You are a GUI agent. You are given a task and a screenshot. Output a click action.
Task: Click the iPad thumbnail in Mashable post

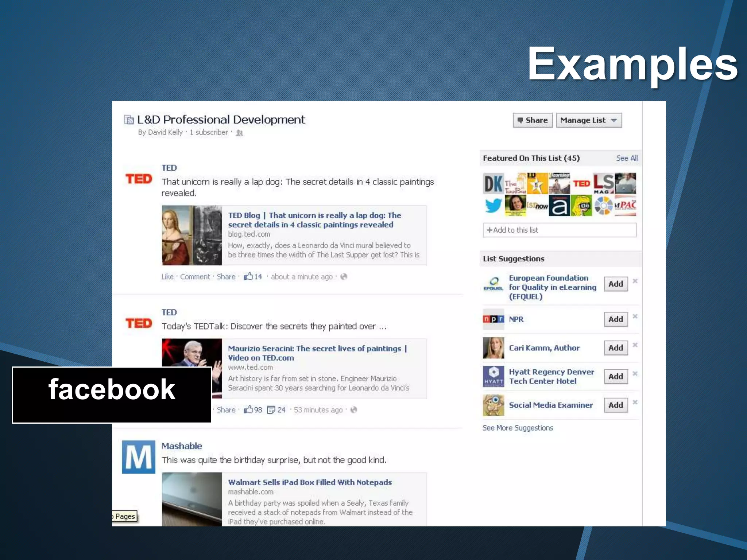pos(192,499)
